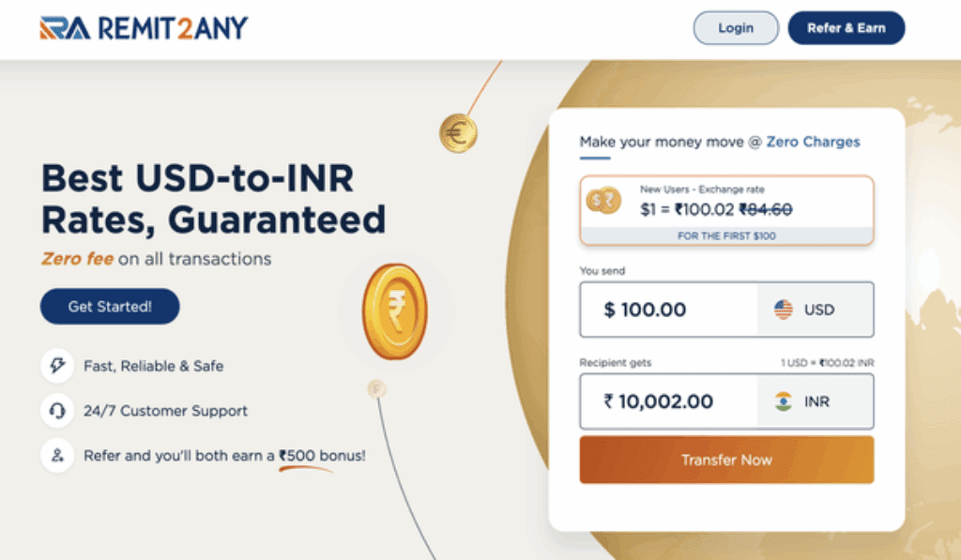Click the US flag icon
This screenshot has width=961, height=560.
tap(784, 310)
